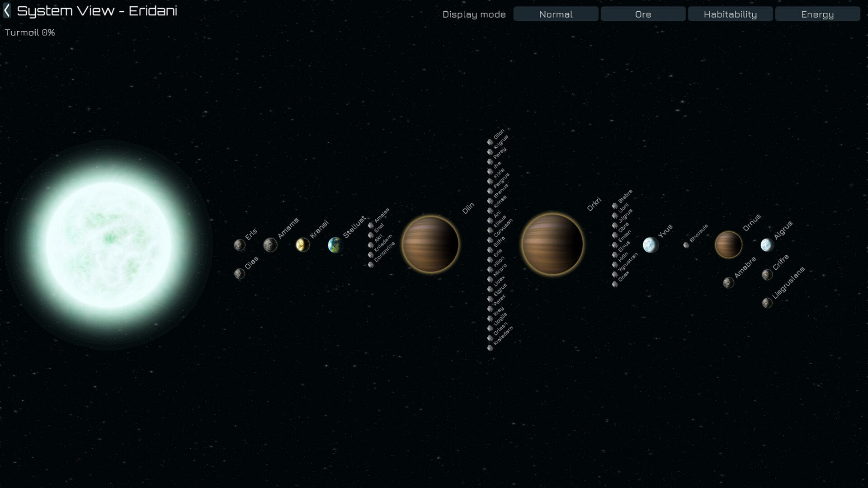The width and height of the screenshot is (868, 488).
Task: Click the icy planet Yvus
Action: tap(651, 244)
